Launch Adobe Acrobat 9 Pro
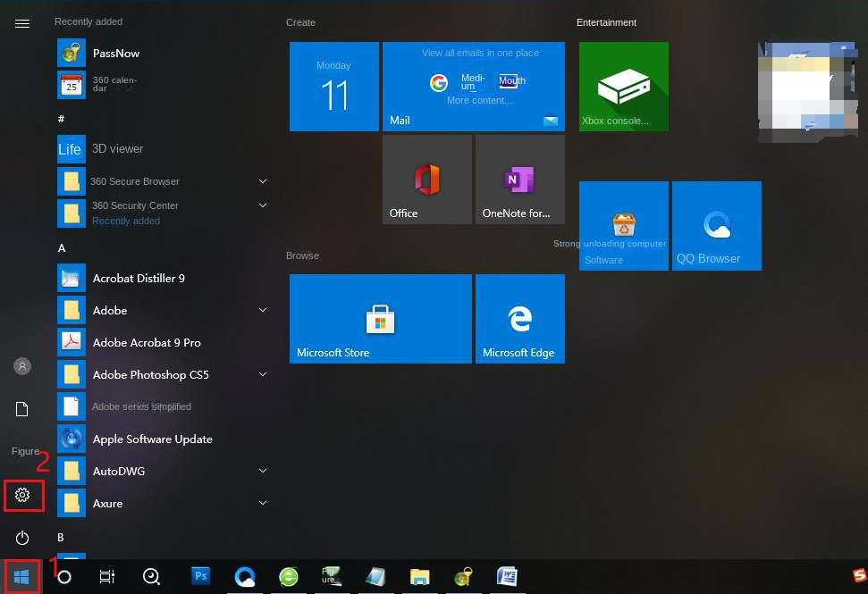 pos(163,342)
